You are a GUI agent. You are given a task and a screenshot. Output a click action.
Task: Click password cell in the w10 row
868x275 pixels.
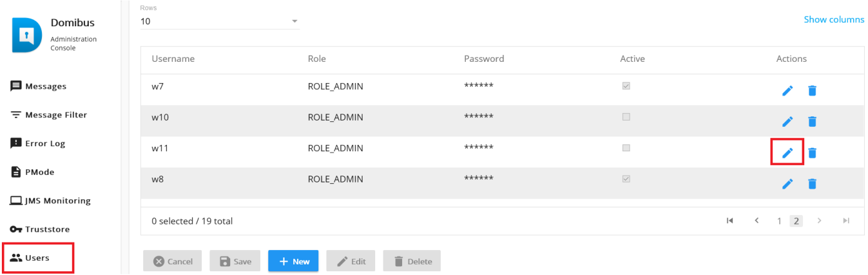(x=478, y=117)
